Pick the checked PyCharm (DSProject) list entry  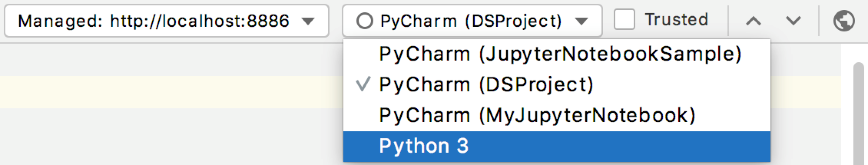[x=486, y=84]
